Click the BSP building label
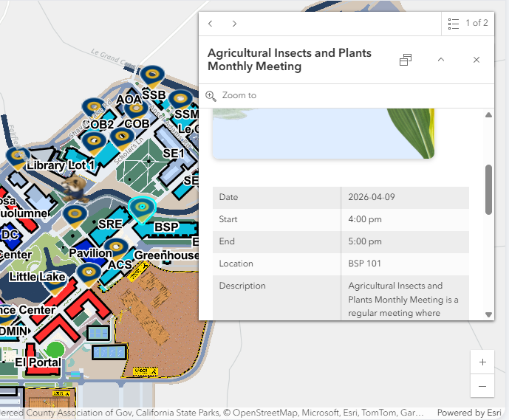 pos(166,227)
